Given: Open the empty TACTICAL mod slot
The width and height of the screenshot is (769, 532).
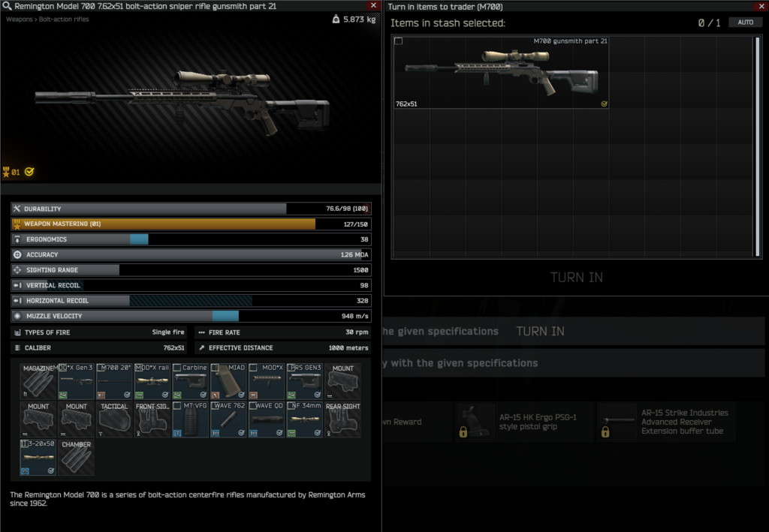Looking at the screenshot, I should 114,420.
